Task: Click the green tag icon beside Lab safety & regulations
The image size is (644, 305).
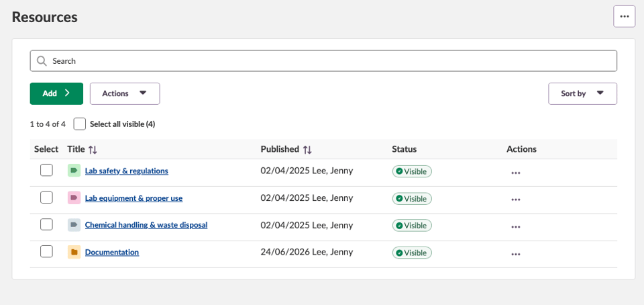Action: click(74, 171)
